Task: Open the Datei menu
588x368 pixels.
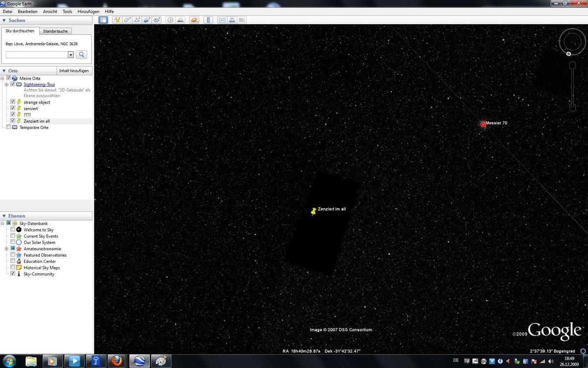Action: (7, 11)
